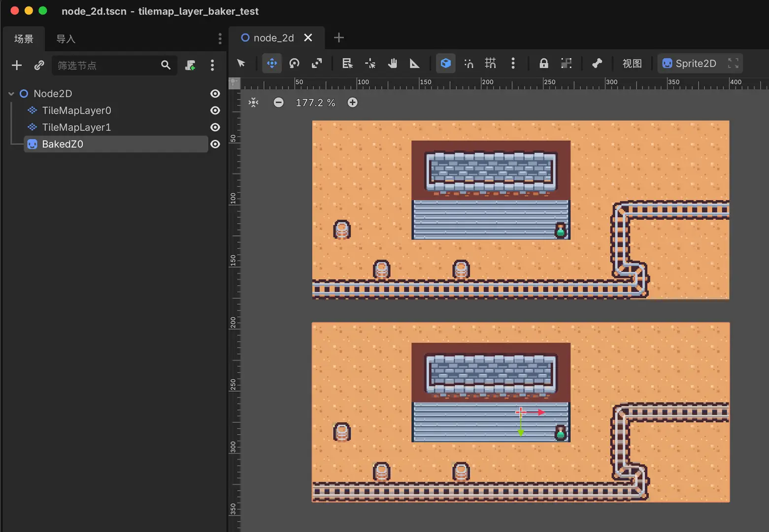Select the TileMapLayer0 node
Viewport: 769px width, 532px height.
tap(76, 110)
